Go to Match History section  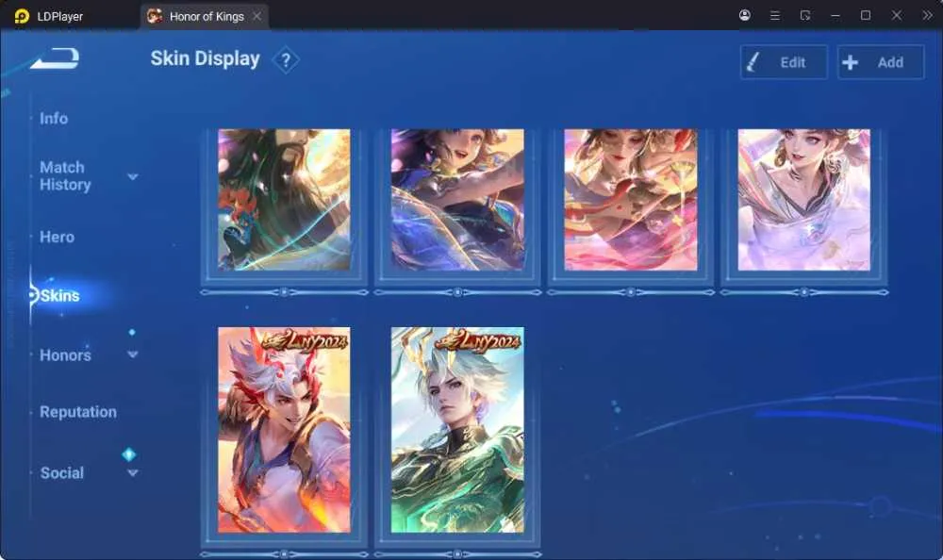click(65, 175)
